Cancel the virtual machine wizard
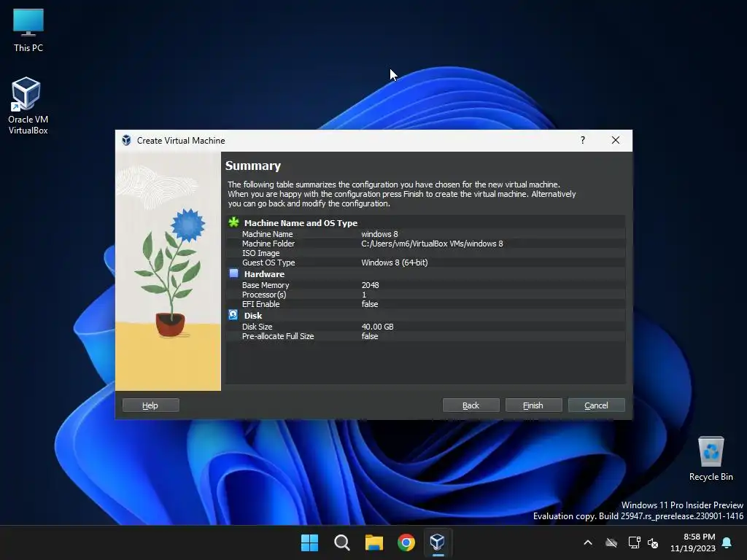 (x=597, y=405)
